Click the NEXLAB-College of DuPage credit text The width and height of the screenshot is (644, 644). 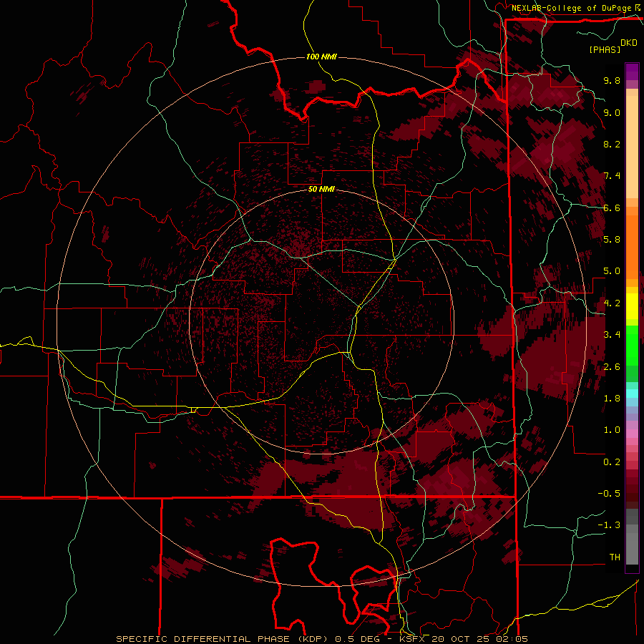pyautogui.click(x=571, y=8)
